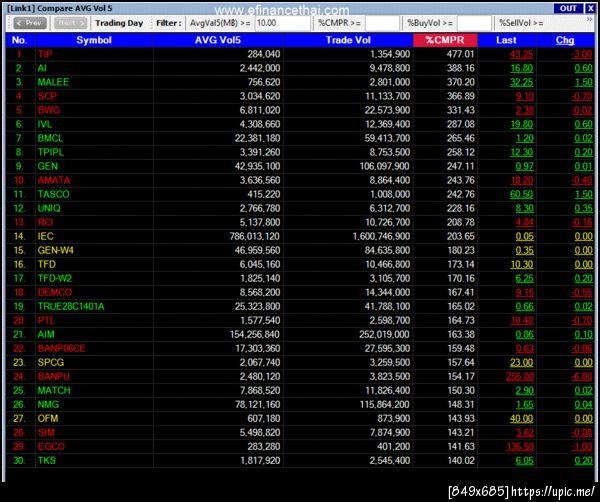Select the AMATA symbol
This screenshot has width=600, height=502.
point(54,180)
